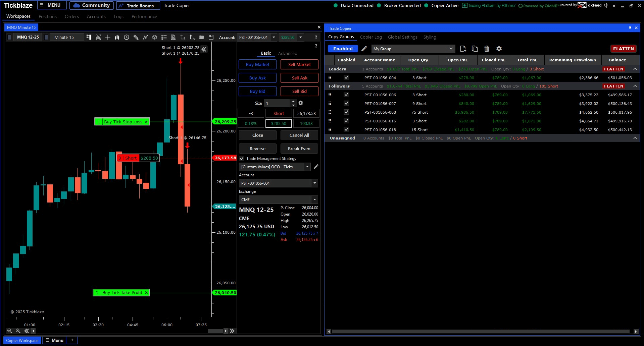Open the OCO - Ticks strategy dropdown
The height and width of the screenshot is (346, 644).
[x=307, y=167]
